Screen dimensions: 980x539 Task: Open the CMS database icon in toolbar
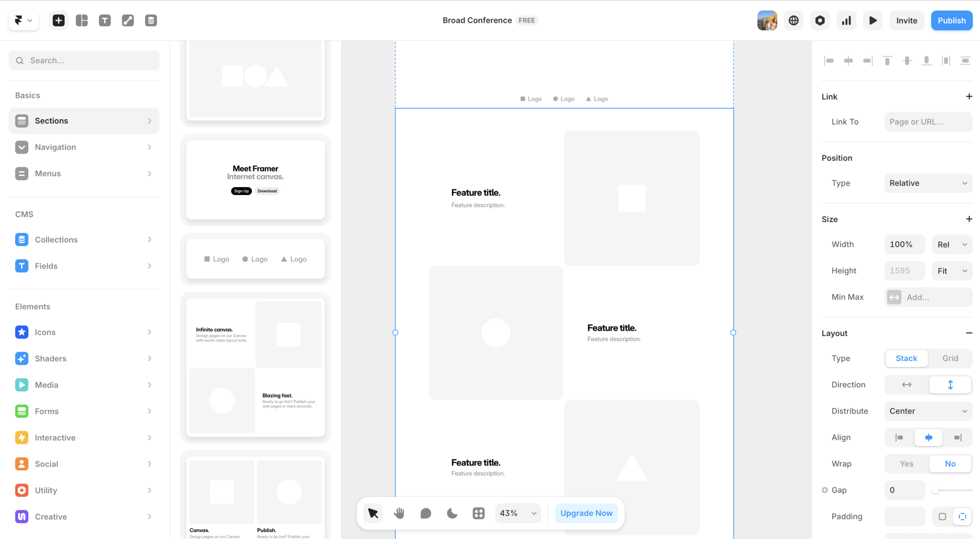click(x=151, y=20)
